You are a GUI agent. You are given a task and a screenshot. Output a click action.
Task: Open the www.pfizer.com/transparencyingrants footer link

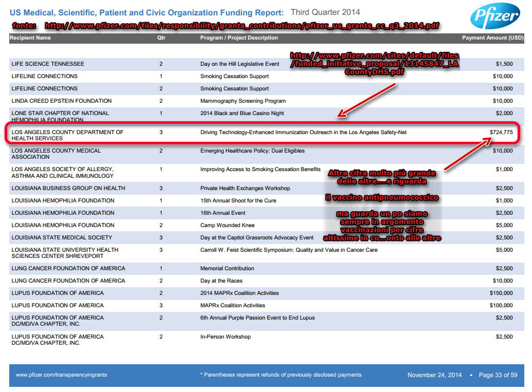tap(61, 375)
